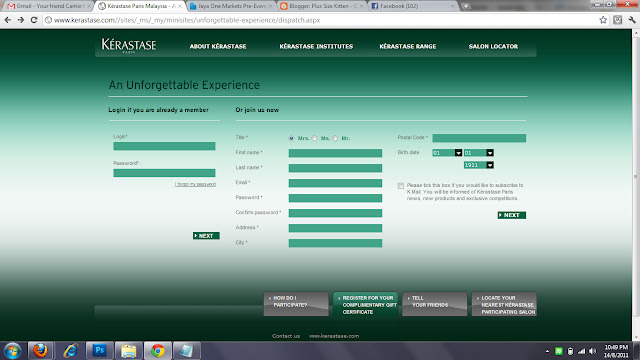The width and height of the screenshot is (640, 360).
Task: Go back with the browser back arrow
Action: click(8, 20)
